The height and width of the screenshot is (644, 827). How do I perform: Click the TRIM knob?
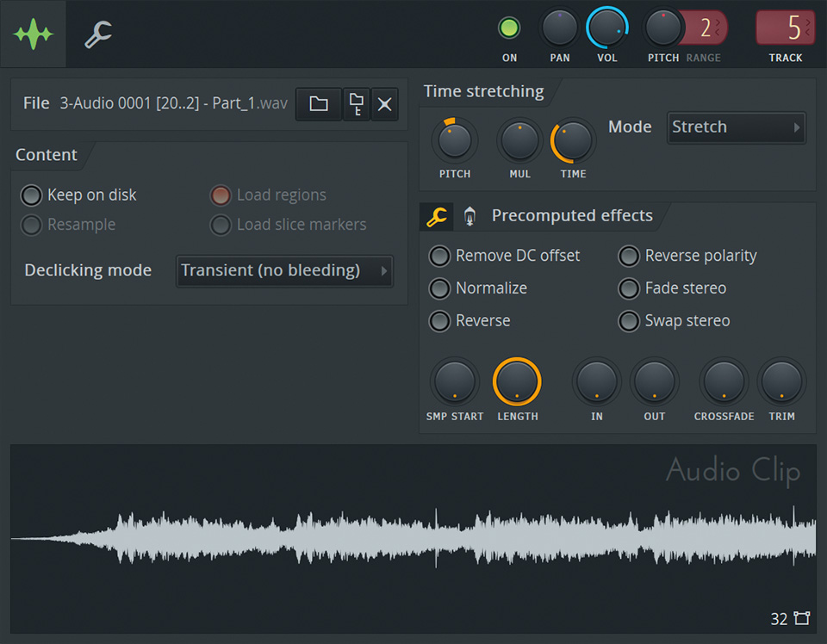[781, 381]
